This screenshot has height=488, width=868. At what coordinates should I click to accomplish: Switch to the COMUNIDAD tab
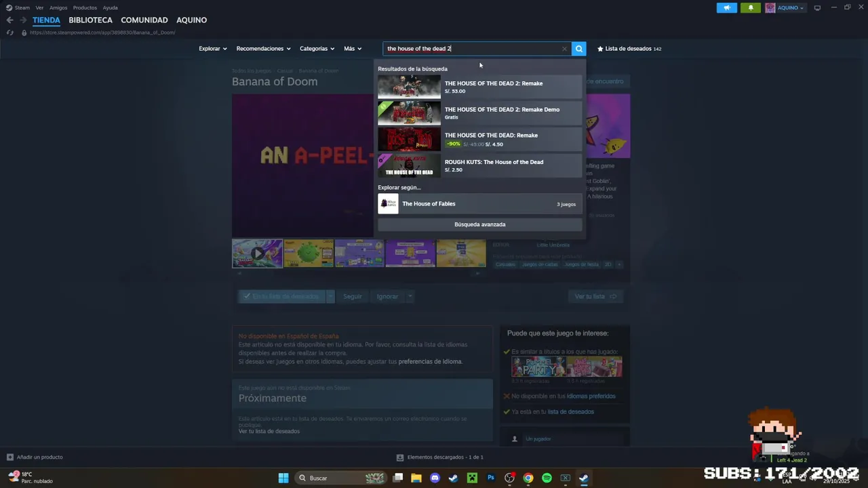(x=144, y=20)
